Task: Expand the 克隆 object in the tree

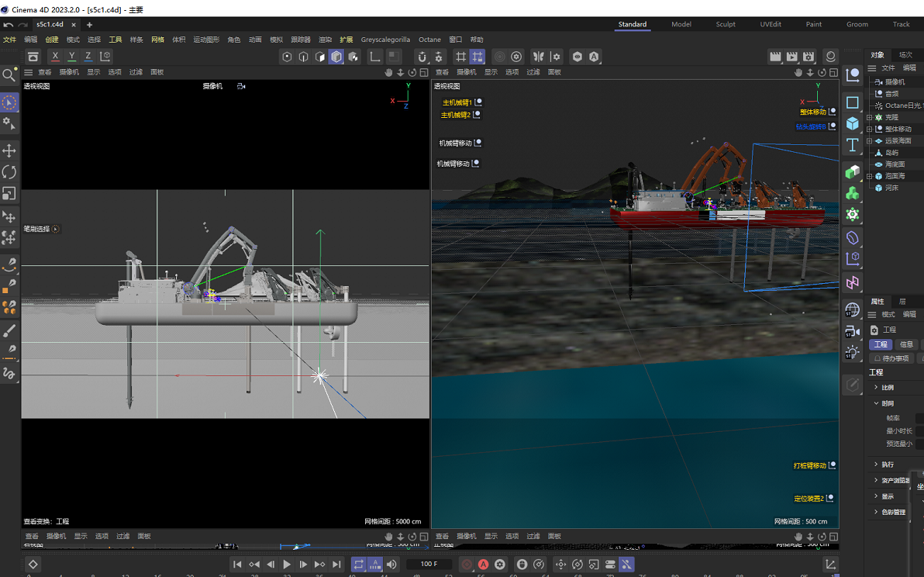Action: pos(869,117)
